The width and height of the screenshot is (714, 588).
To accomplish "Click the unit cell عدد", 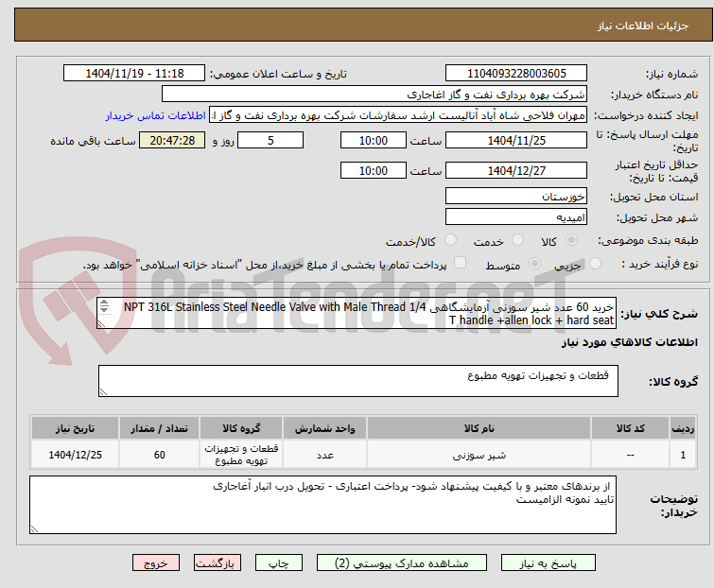I will pos(324,454).
